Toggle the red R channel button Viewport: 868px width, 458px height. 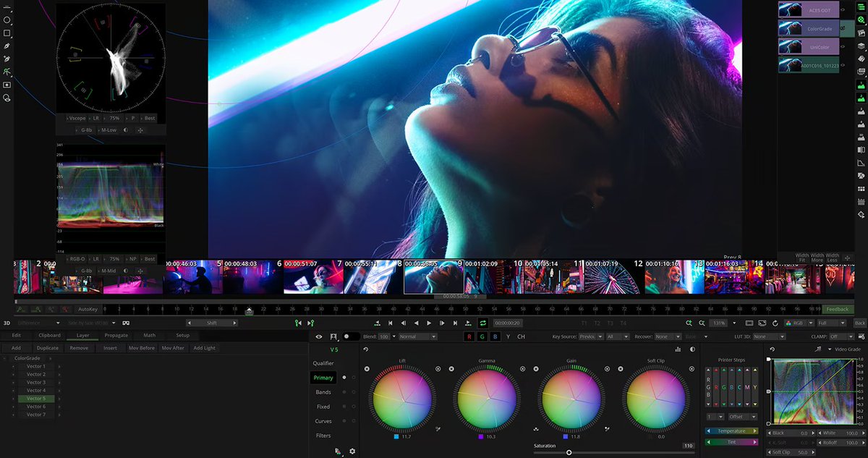click(x=469, y=336)
